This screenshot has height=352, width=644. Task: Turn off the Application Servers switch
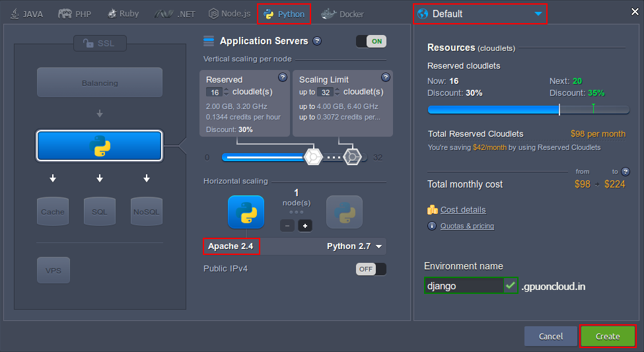pyautogui.click(x=371, y=41)
